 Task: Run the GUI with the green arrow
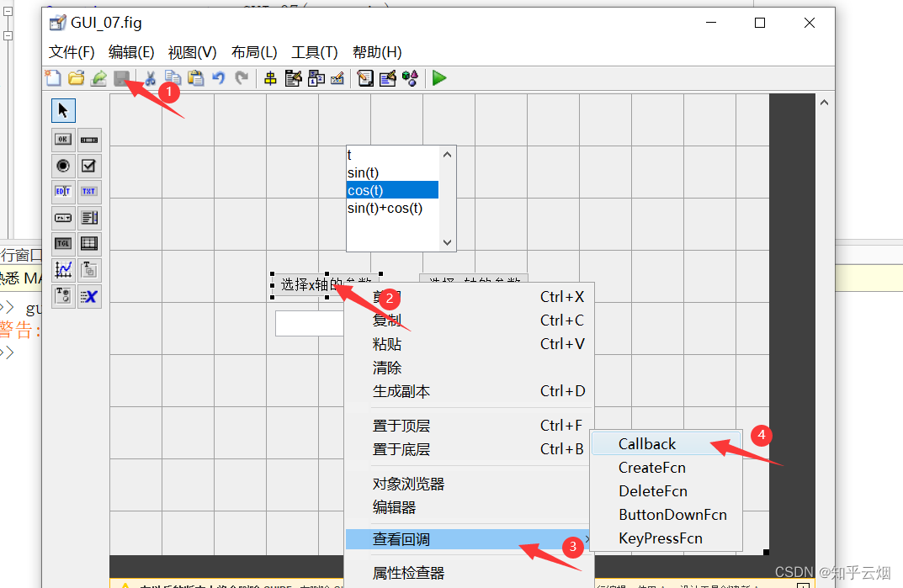[x=438, y=77]
